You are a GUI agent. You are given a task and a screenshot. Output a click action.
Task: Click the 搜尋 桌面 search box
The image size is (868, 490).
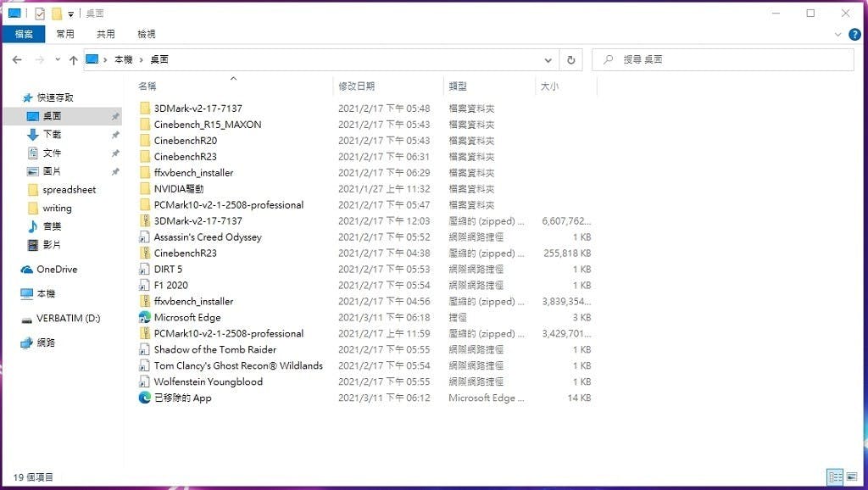click(722, 60)
